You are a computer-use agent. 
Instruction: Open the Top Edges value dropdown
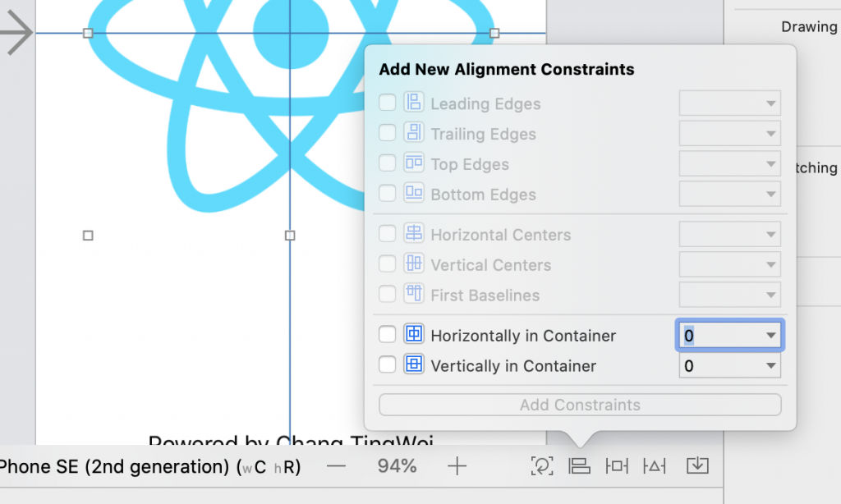pos(730,163)
